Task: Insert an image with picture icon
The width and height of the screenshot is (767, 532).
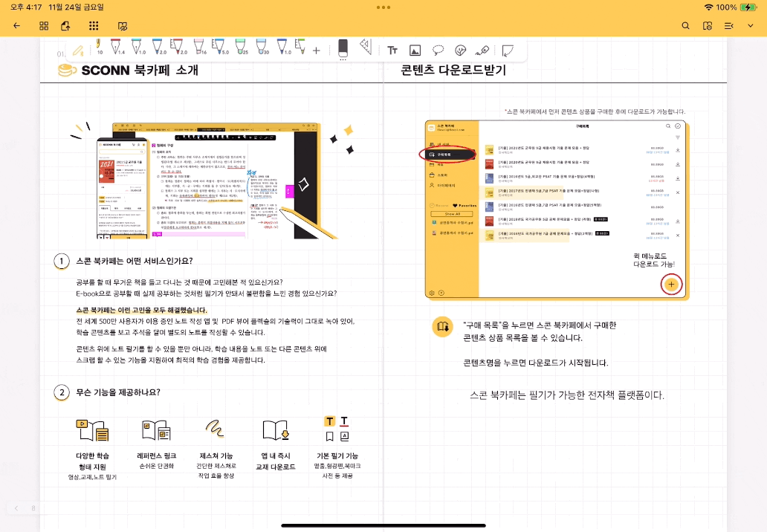Action: [415, 51]
